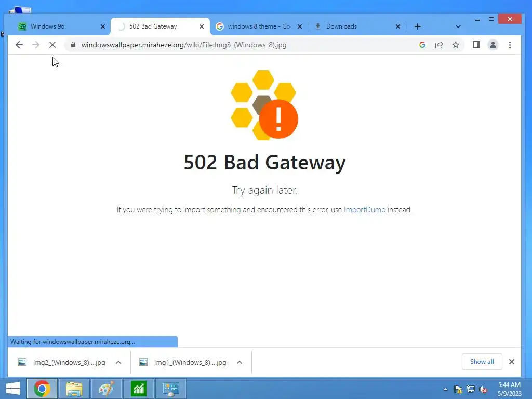Click the Chrome taskbar icon
The image size is (532, 399).
point(42,389)
